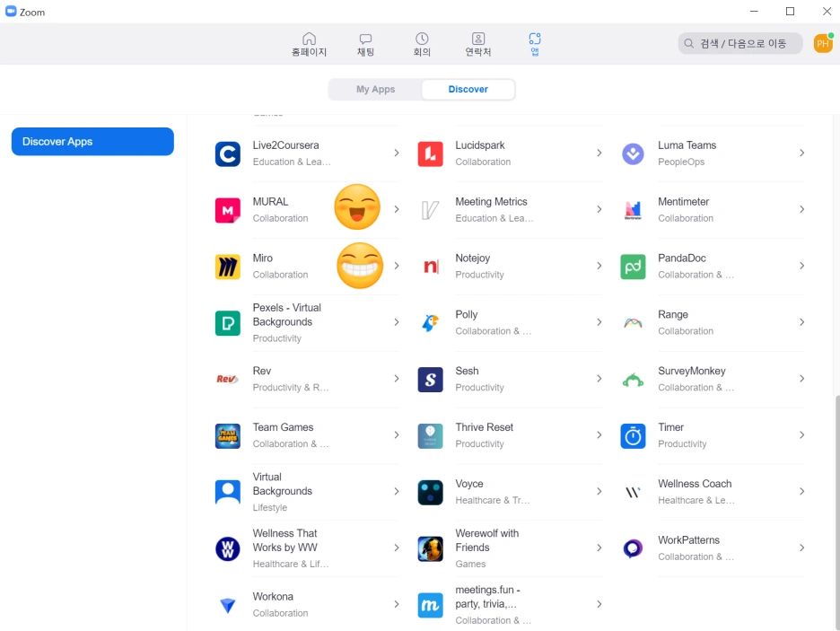The width and height of the screenshot is (840, 631).
Task: Open the 회의 meetings tab
Action: click(422, 44)
